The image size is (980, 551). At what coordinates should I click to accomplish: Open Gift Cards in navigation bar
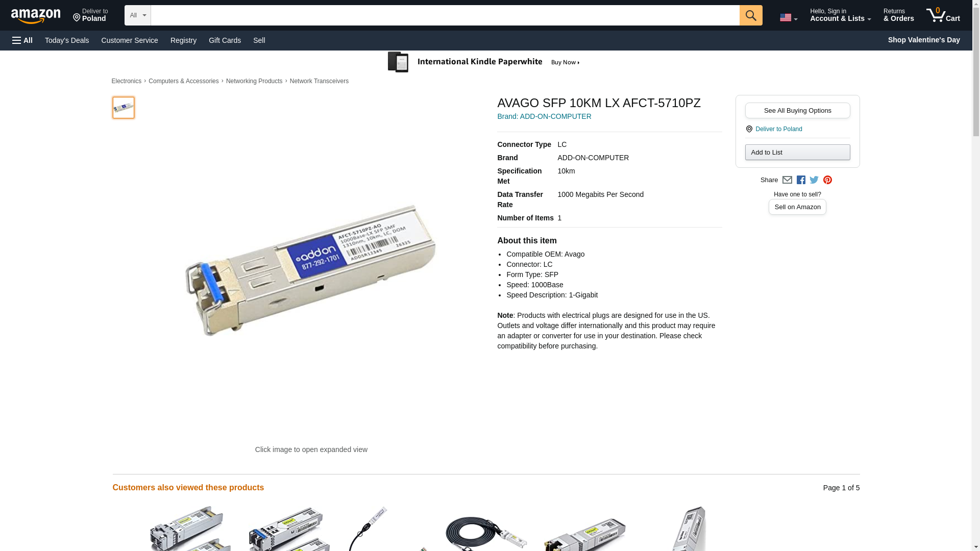[x=225, y=40]
